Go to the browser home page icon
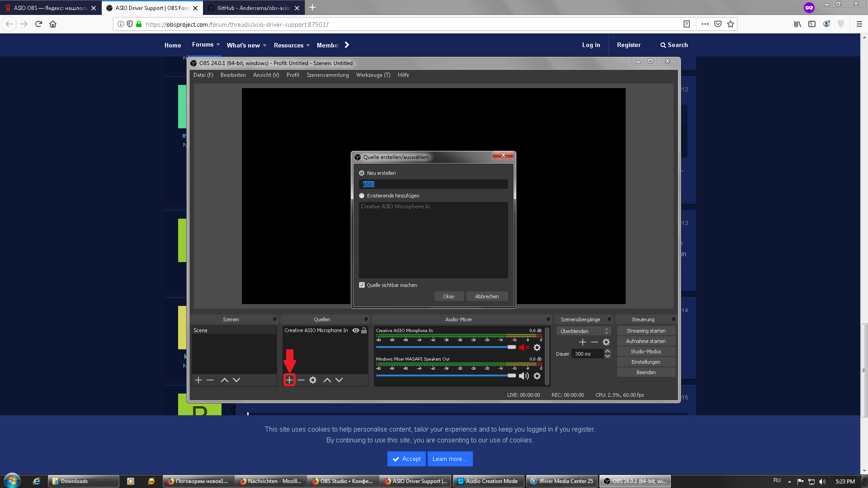868x488 pixels. [53, 24]
